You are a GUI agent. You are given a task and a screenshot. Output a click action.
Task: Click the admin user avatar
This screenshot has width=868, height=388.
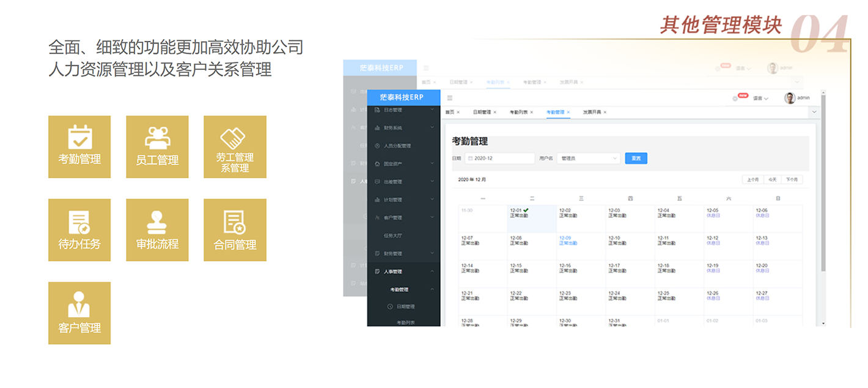pos(790,98)
